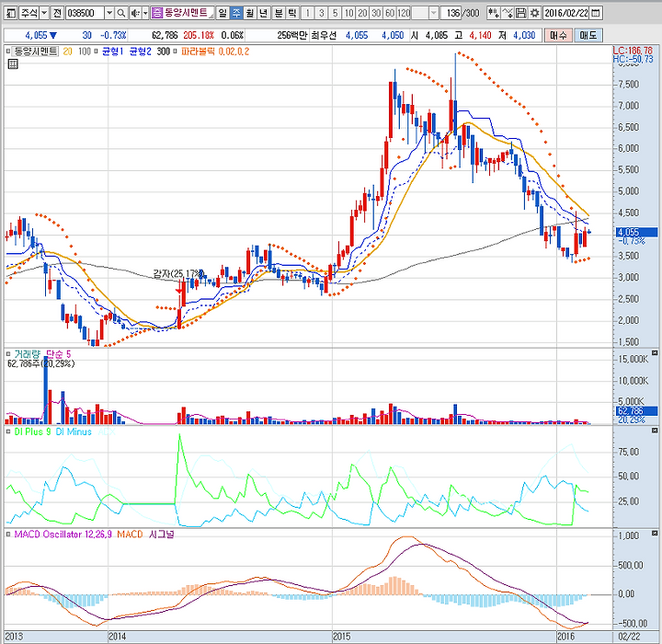
Task: Switch chart to minute 분 period
Action: pyautogui.click(x=279, y=13)
